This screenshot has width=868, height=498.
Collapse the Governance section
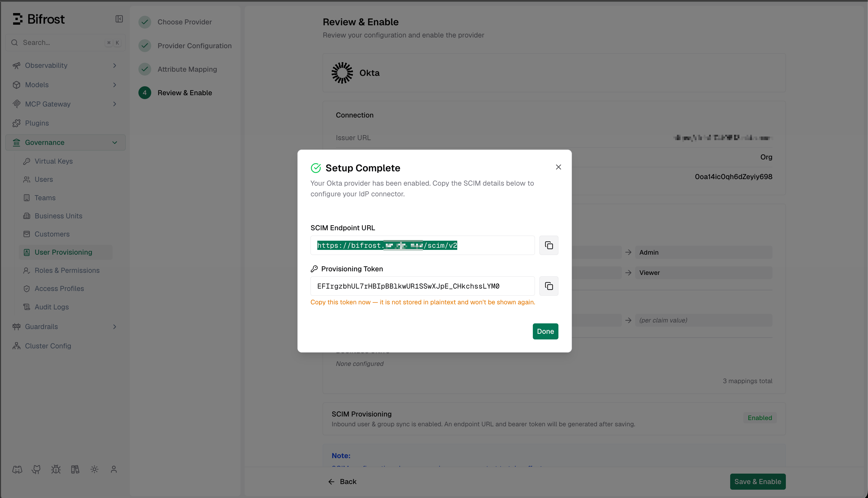coord(65,142)
